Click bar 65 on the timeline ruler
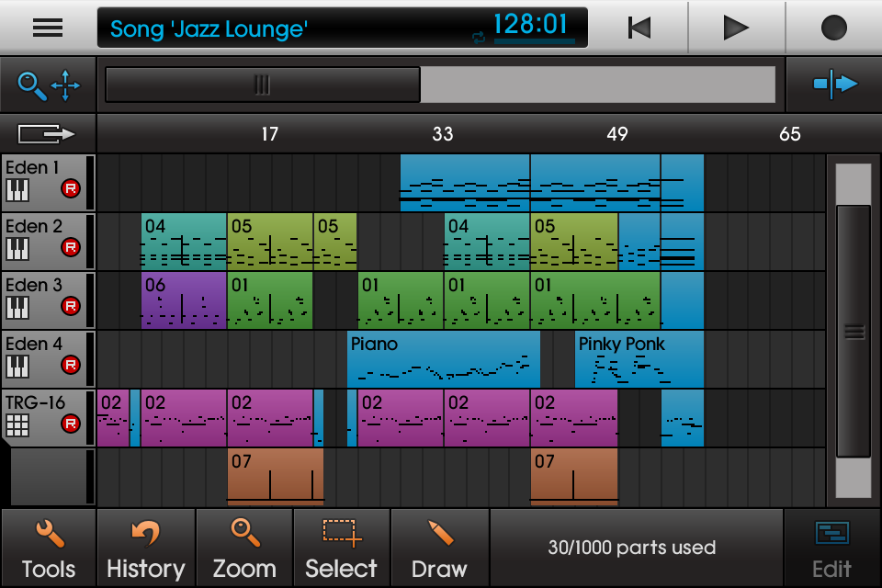Screen dimensions: 882x588 click(790, 134)
